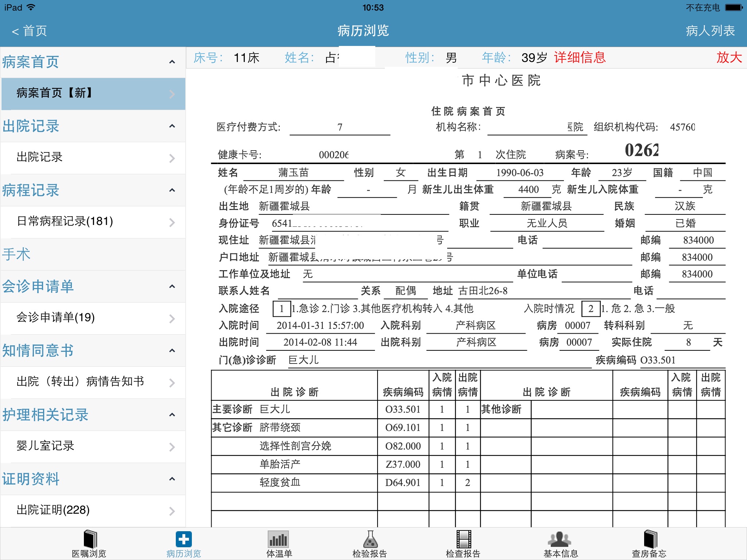The height and width of the screenshot is (560, 747).
Task: Click discharge time 2014-02-08 11:44
Action: click(320, 342)
